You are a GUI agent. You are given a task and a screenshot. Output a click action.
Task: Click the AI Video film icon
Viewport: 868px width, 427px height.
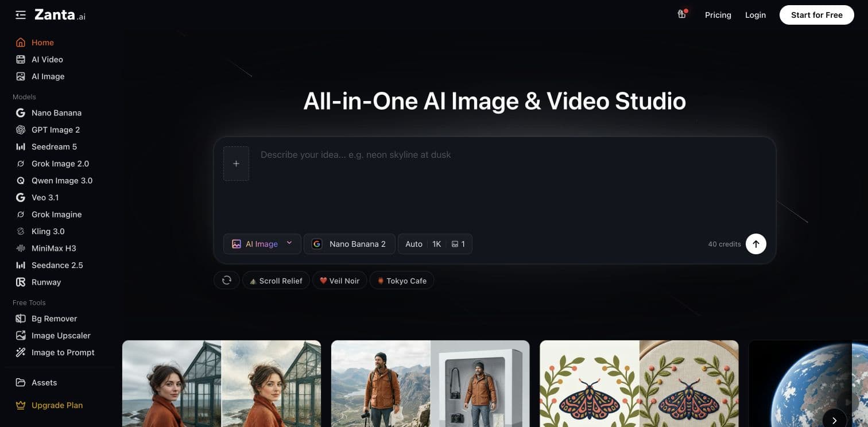tap(21, 60)
